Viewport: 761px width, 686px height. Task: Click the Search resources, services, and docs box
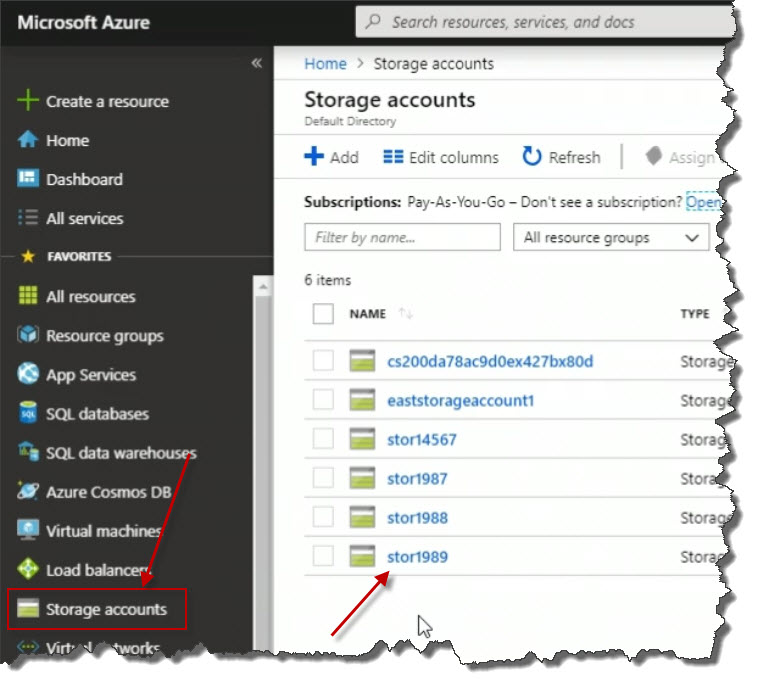tap(544, 22)
